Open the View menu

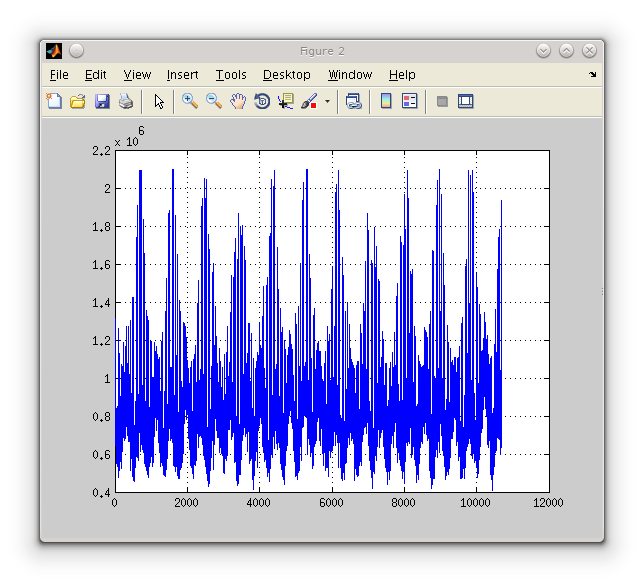pyautogui.click(x=137, y=75)
